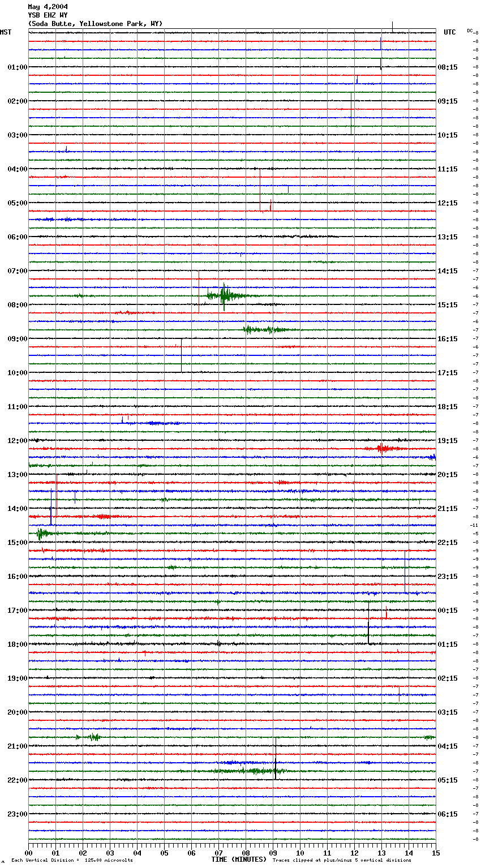Screen dimensions: 481x868
Task: Select the 12:00 MST row label
Action: pos(18,441)
